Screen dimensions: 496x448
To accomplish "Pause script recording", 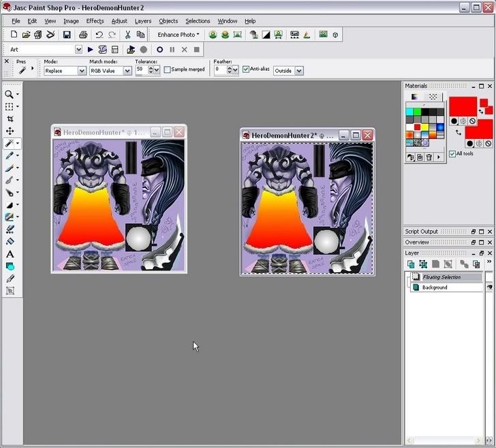I will (172, 50).
